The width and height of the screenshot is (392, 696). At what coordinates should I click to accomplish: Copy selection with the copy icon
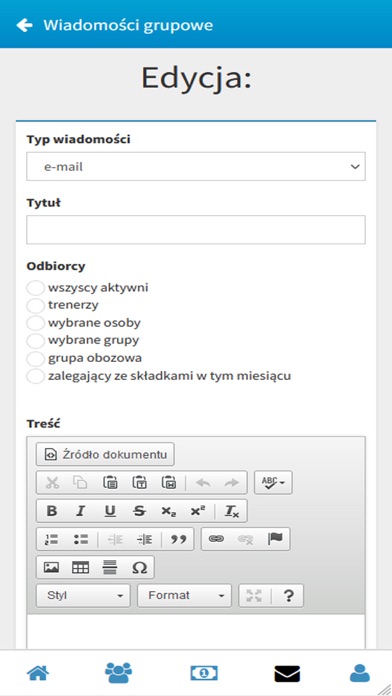(x=80, y=482)
